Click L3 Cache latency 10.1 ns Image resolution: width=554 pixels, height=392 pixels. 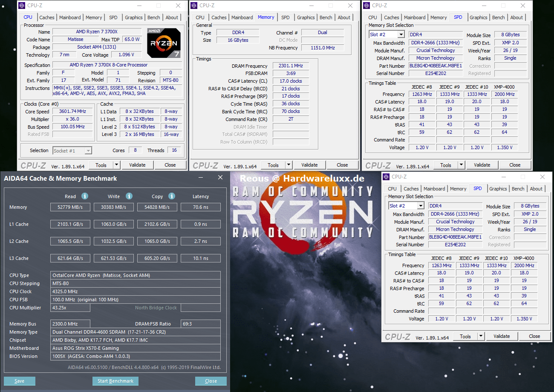[x=201, y=258]
